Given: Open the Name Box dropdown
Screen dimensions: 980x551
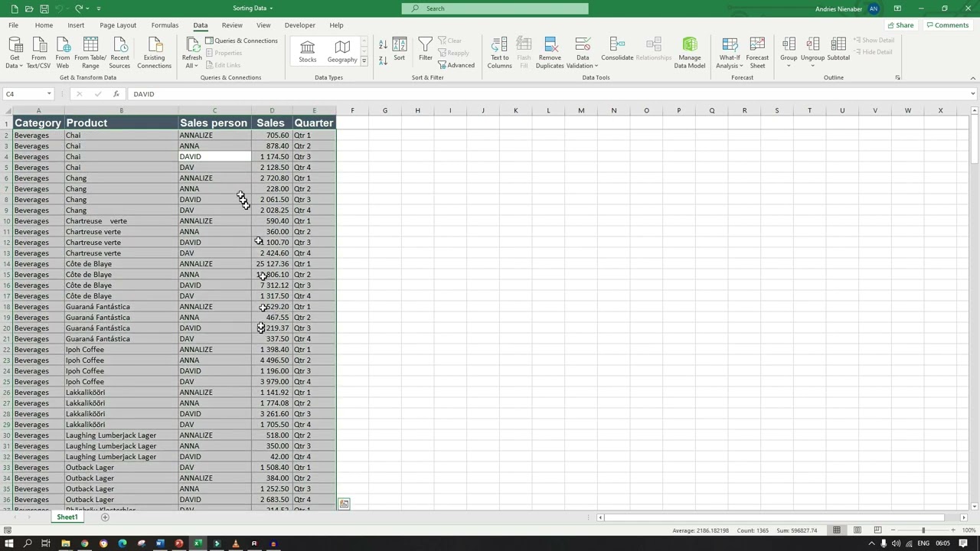Looking at the screenshot, I should click(49, 94).
